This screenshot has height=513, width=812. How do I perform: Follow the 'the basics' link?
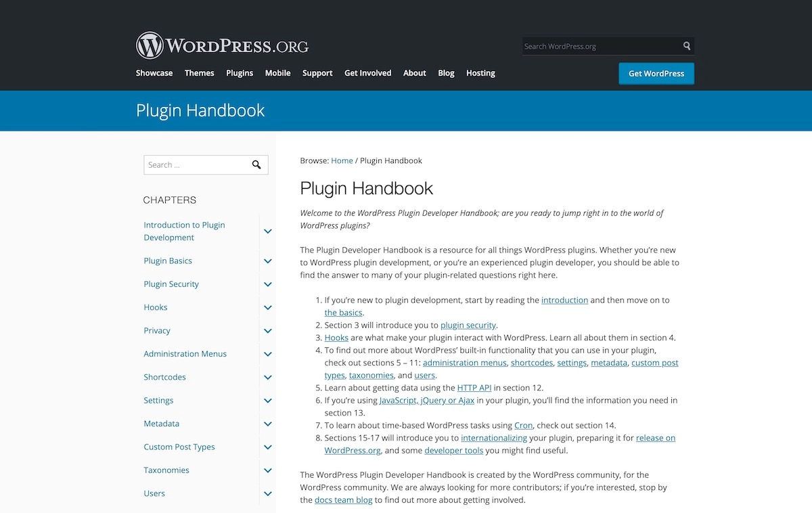tap(344, 313)
